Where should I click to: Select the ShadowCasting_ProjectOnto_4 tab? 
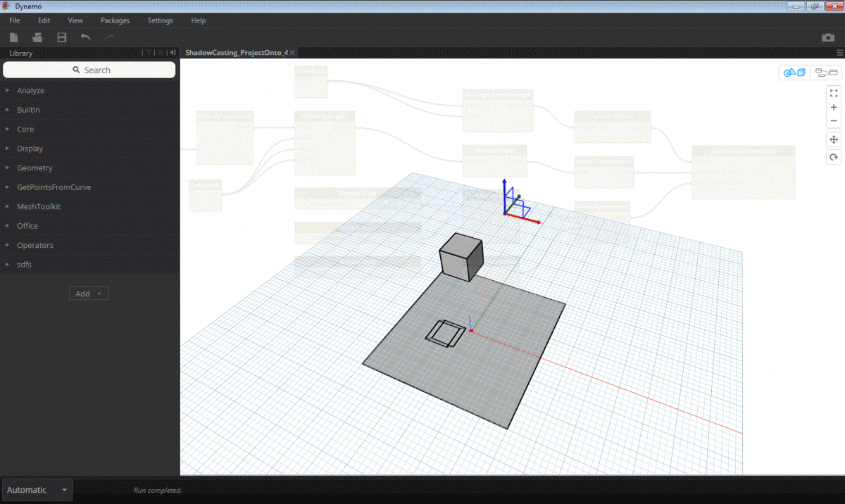point(236,51)
